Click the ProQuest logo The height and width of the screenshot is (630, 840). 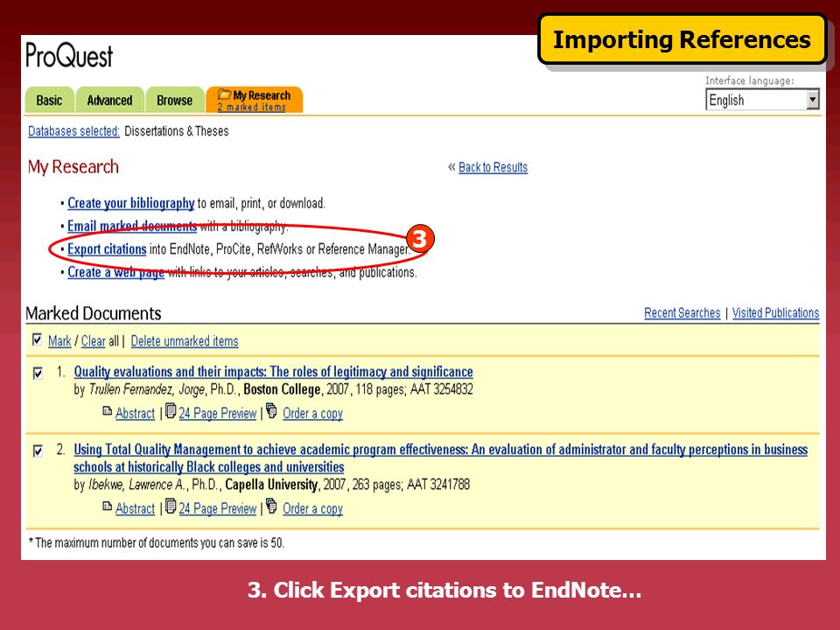click(x=69, y=56)
